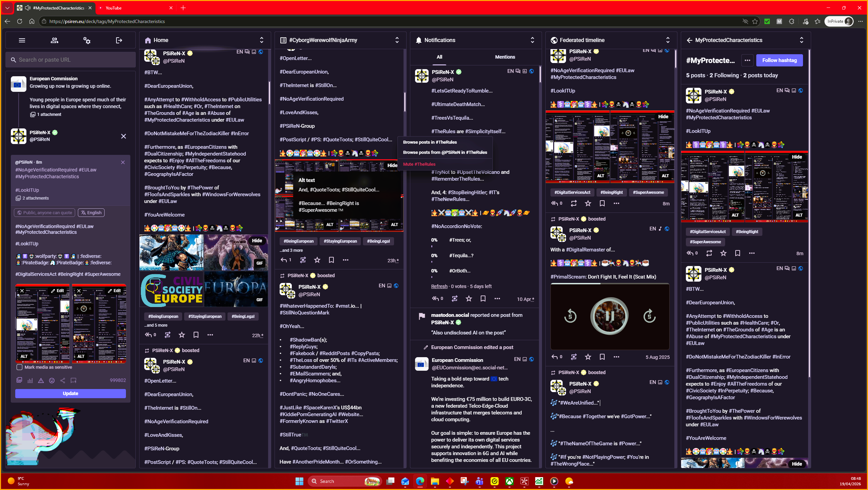This screenshot has height=490, width=868.
Task: Expand the MyProtectedCharacteristics column settings
Action: coord(802,40)
